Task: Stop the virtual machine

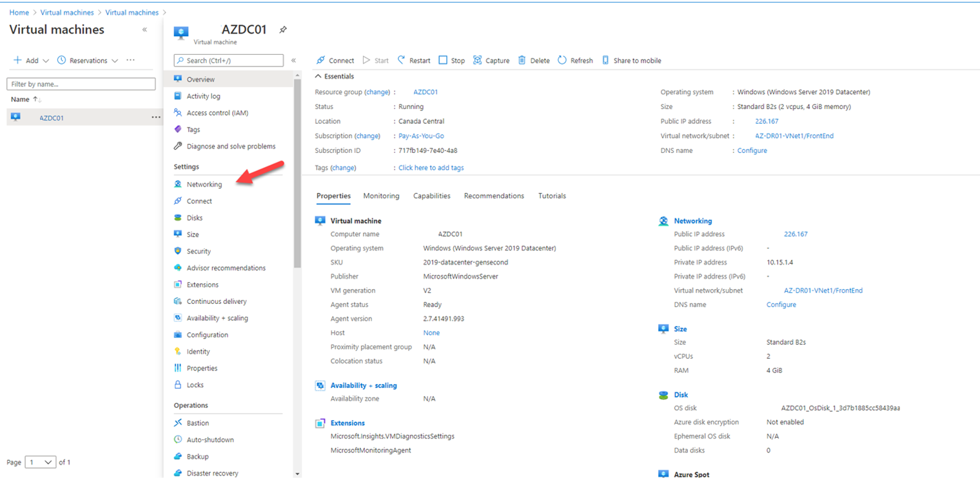Action: click(x=451, y=61)
